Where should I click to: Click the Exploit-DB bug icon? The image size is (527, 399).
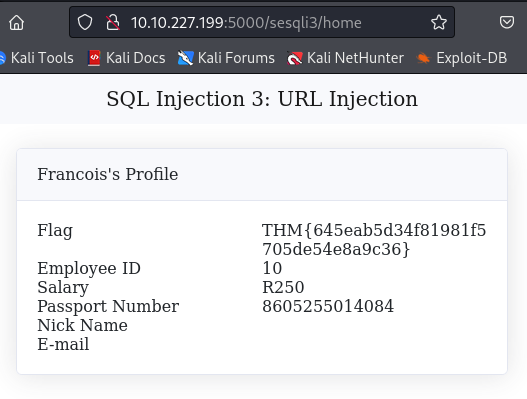tap(423, 58)
